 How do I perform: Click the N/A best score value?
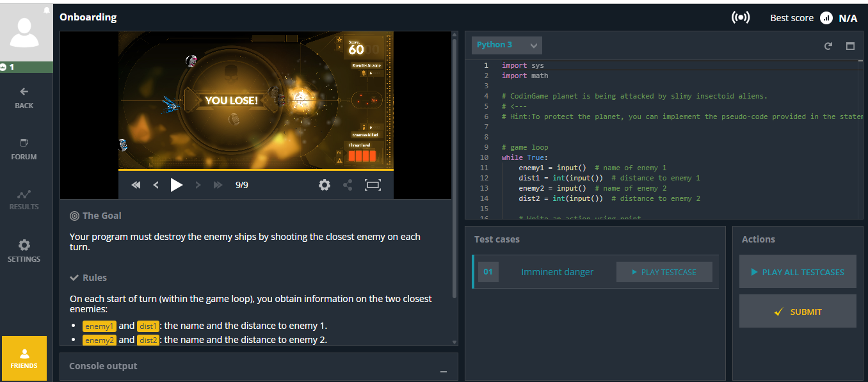click(x=848, y=18)
